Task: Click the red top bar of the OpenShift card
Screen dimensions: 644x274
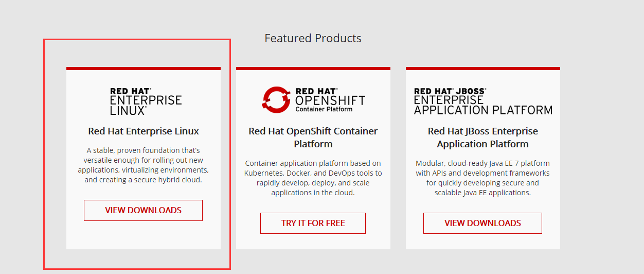Action: 313,68
